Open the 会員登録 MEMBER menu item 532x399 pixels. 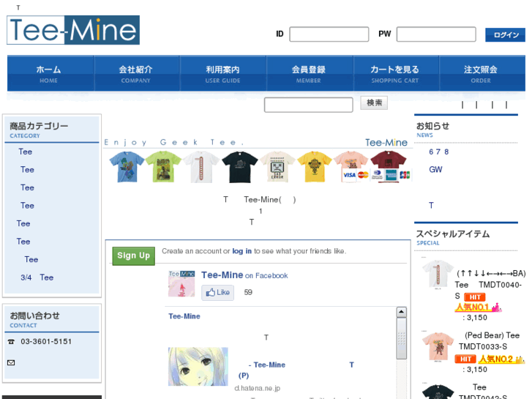(309, 74)
